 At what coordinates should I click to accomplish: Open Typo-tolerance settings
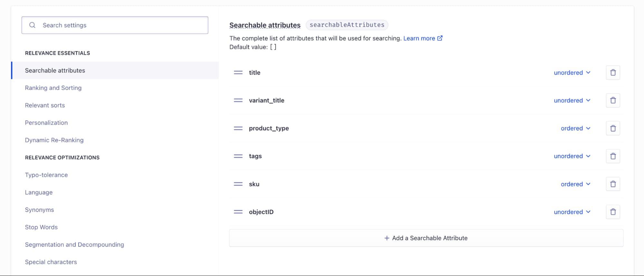46,175
